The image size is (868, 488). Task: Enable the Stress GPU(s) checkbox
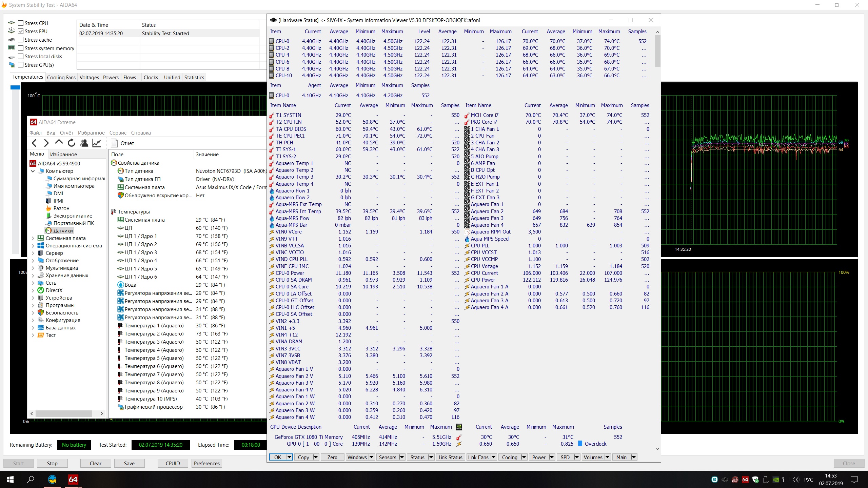21,65
